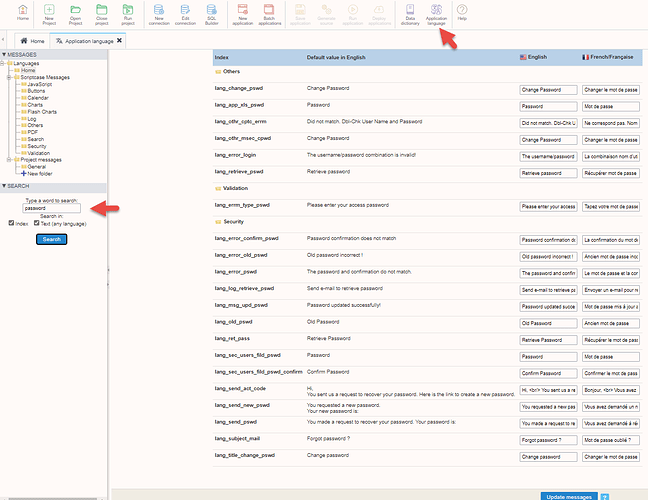Click the blue help question-mark beside Update messages
The width and height of the screenshot is (648, 500).
[x=604, y=497]
